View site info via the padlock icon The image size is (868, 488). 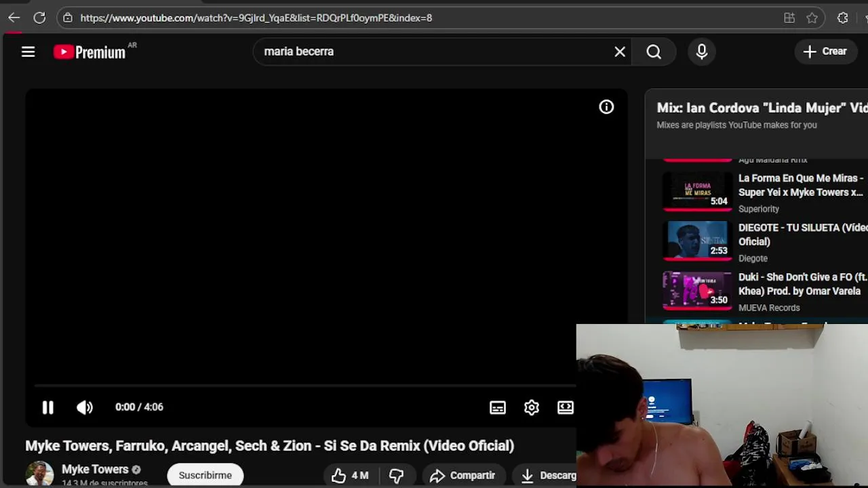point(68,18)
